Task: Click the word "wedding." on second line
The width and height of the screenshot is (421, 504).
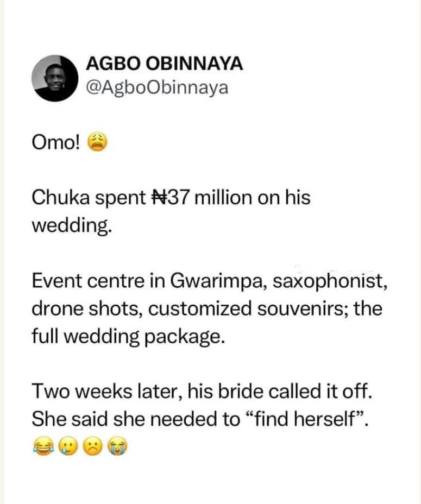Action: 72,224
